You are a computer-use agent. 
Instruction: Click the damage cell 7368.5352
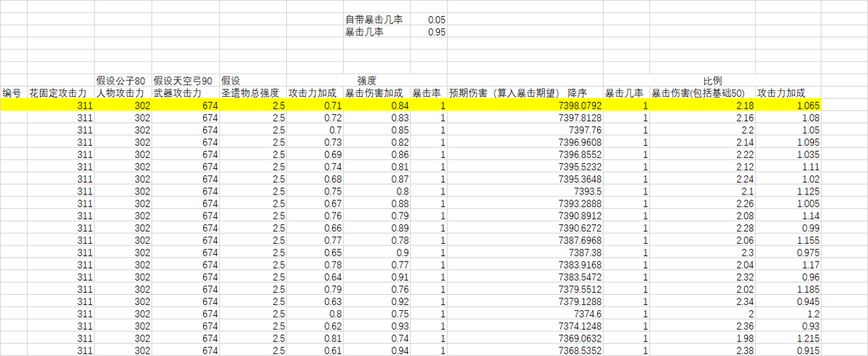pos(525,349)
